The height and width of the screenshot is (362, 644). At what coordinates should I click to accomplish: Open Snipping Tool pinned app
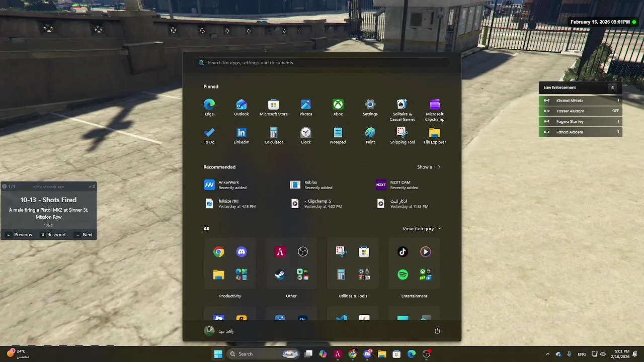pos(403,135)
